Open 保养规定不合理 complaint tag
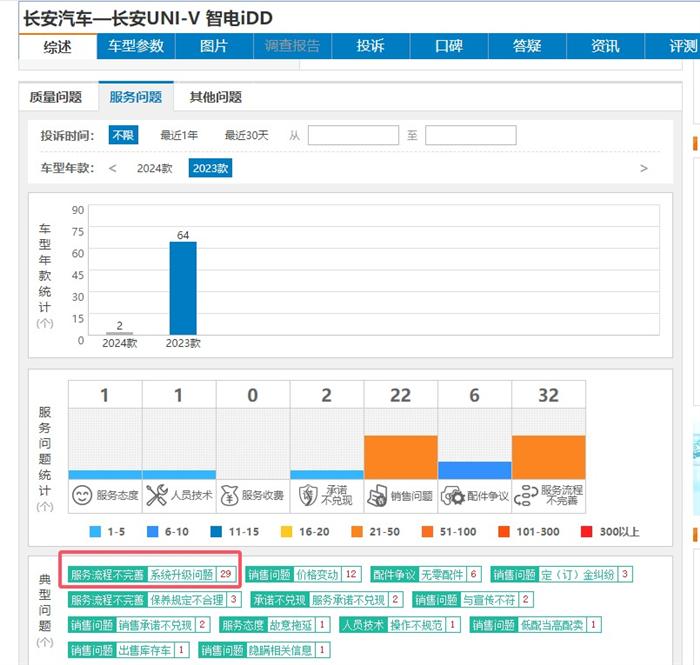The width and height of the screenshot is (700, 665). [155, 600]
